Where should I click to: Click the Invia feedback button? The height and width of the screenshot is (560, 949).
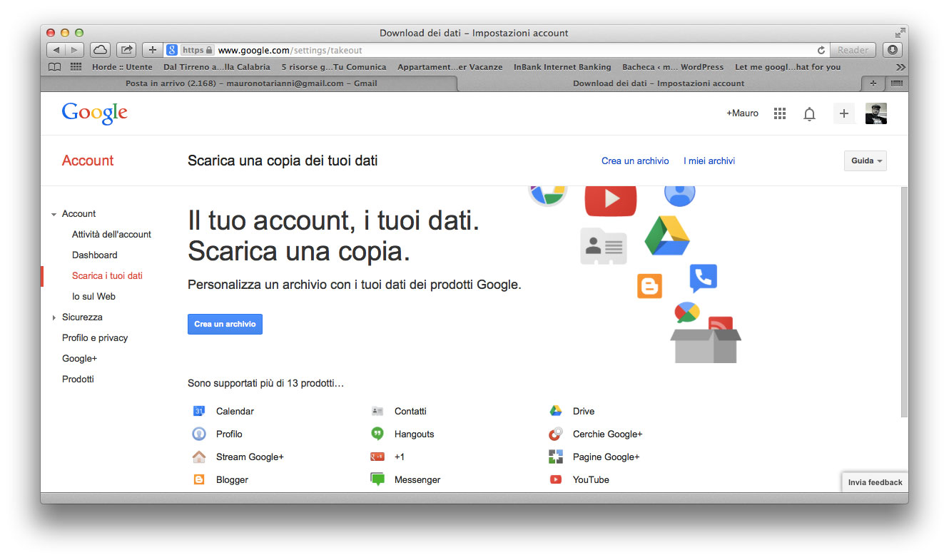tap(875, 482)
